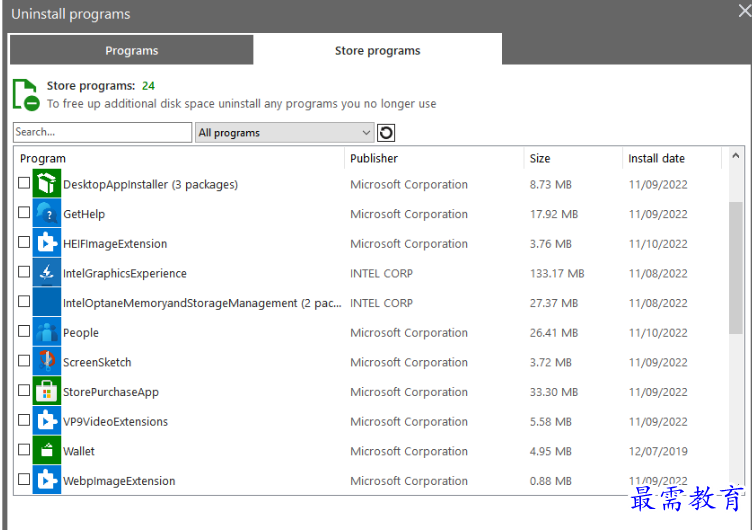
Task: Click the 4.95 MB size value
Action: [x=551, y=451]
